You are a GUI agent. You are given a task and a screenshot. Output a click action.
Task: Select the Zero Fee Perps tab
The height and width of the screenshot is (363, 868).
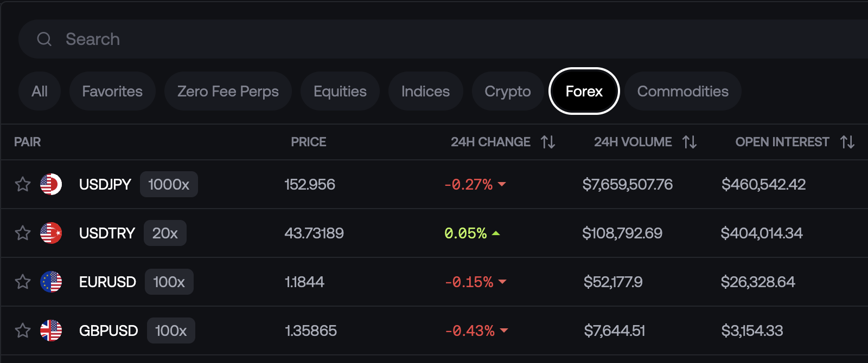[228, 91]
